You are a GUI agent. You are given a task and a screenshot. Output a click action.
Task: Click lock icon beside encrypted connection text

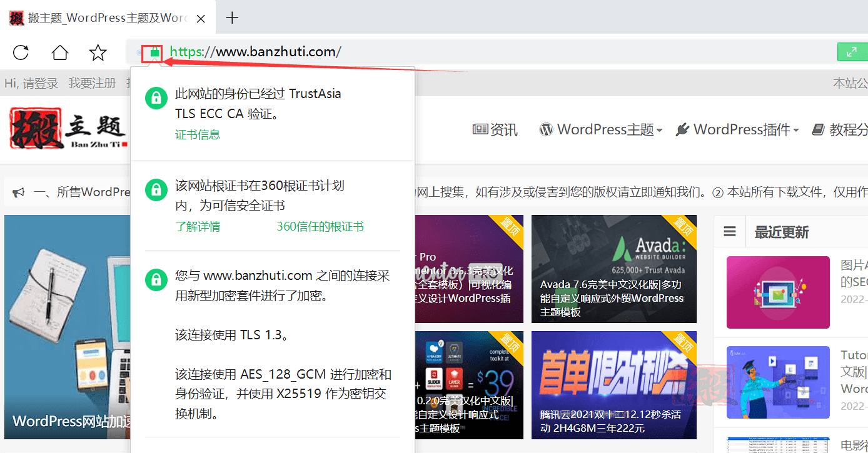156,280
